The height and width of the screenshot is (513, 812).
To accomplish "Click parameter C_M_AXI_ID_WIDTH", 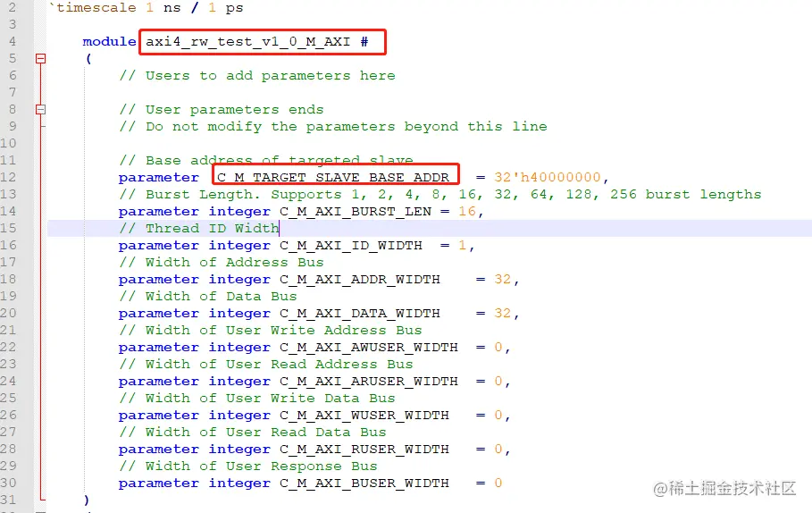I will pos(351,246).
